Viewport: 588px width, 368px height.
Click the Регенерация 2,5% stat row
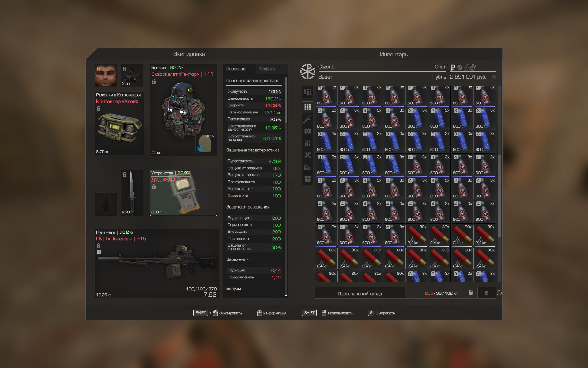[x=254, y=119]
